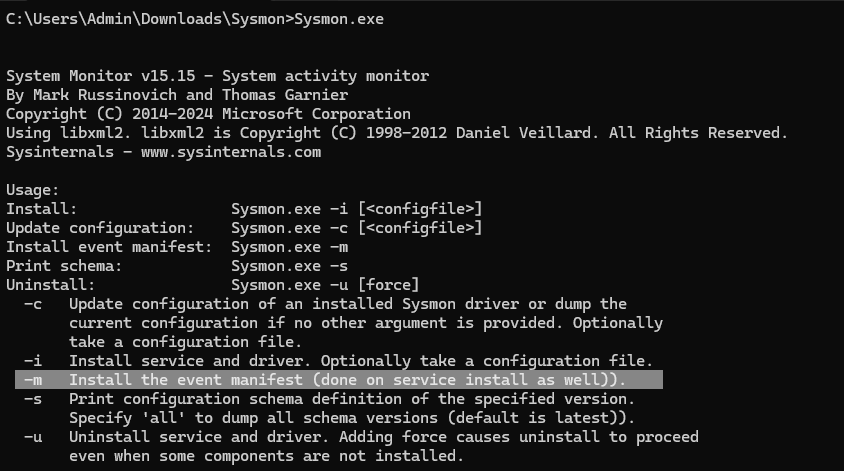The image size is (844, 471).
Task: Click the -i install service description line
Action: tap(360, 361)
